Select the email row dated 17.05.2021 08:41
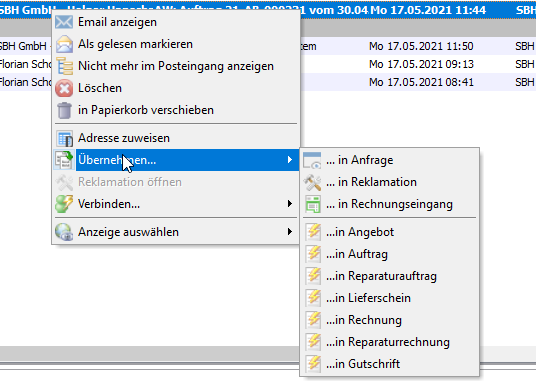This screenshot has width=536, height=386. point(268,82)
